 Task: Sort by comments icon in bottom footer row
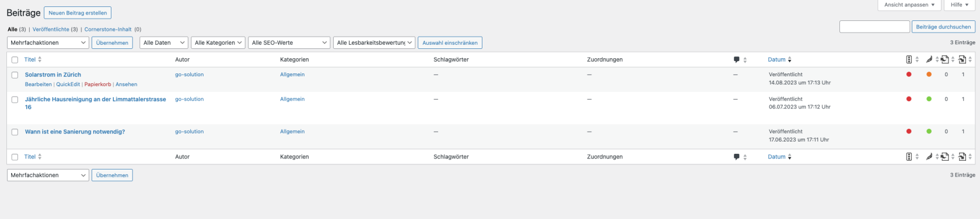click(737, 157)
